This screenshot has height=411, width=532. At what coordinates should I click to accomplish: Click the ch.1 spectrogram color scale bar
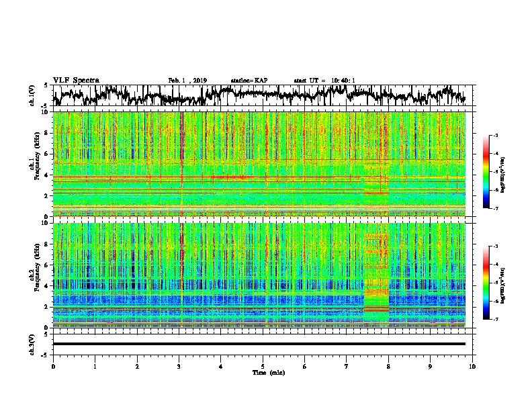[486, 172]
